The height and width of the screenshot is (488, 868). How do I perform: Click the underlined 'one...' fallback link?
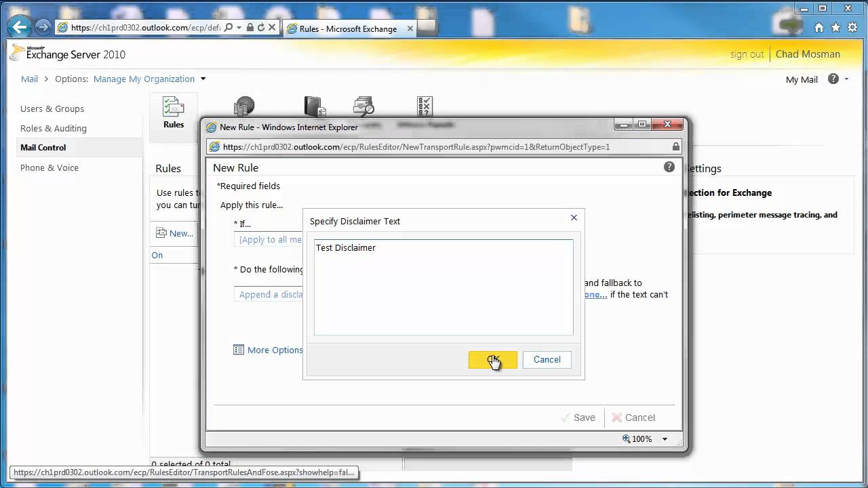[596, 294]
